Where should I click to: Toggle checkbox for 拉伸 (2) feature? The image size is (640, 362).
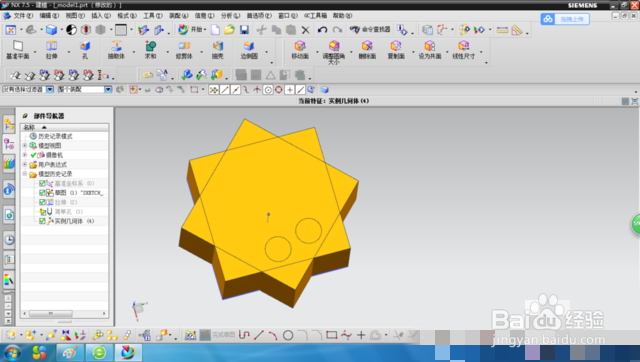coord(42,202)
